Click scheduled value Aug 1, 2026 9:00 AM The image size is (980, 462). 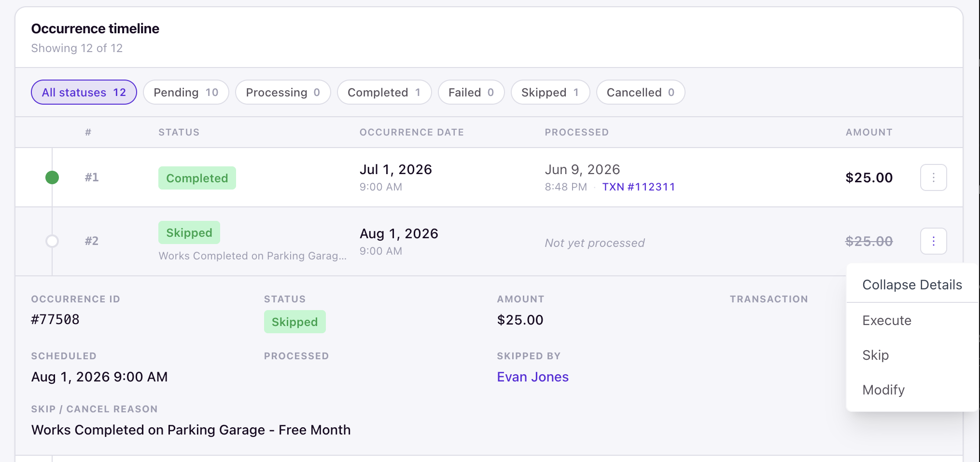[x=99, y=377]
